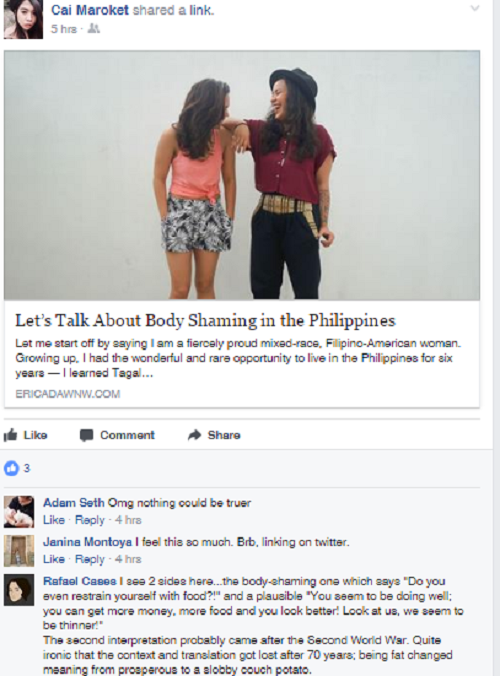Open the Cai Maroket profile name link

point(90,10)
